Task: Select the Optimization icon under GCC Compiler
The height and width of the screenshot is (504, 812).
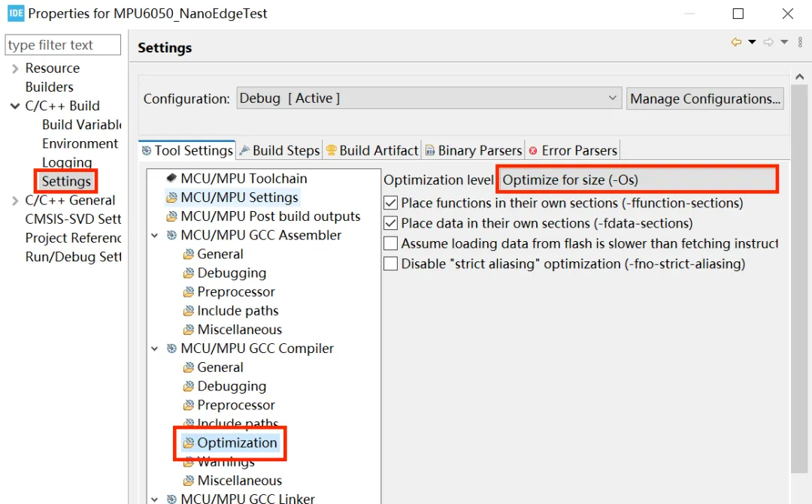Action: 189,443
